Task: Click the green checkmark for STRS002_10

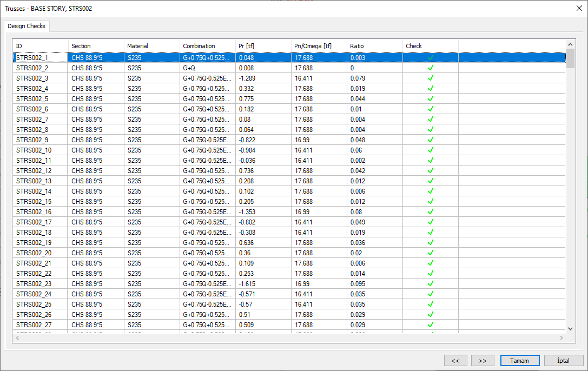Action: pyautogui.click(x=431, y=150)
